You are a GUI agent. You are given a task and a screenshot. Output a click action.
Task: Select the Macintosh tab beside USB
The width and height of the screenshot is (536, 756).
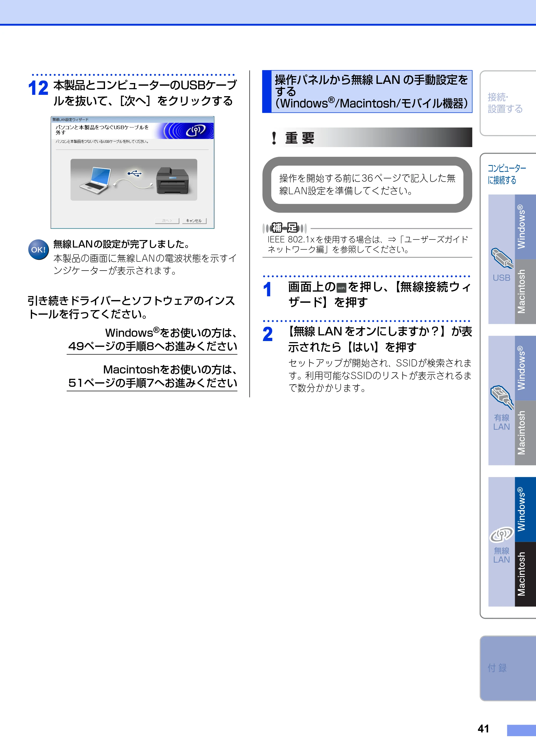(x=525, y=291)
